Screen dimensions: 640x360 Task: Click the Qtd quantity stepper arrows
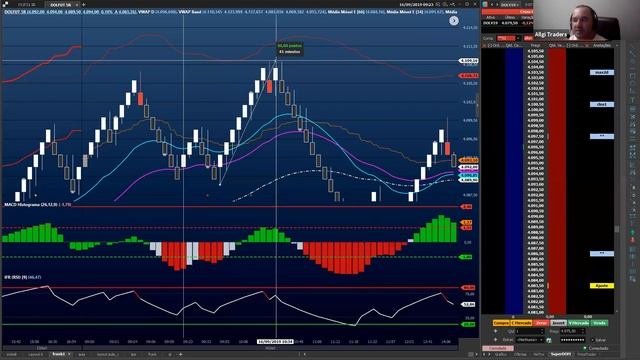tap(542, 331)
